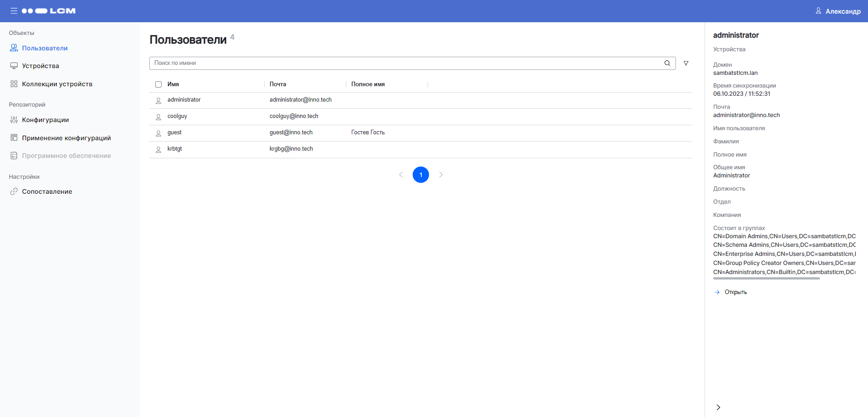868x417 pixels.
Task: Select the Конфигурации repository icon
Action: pyautogui.click(x=14, y=120)
